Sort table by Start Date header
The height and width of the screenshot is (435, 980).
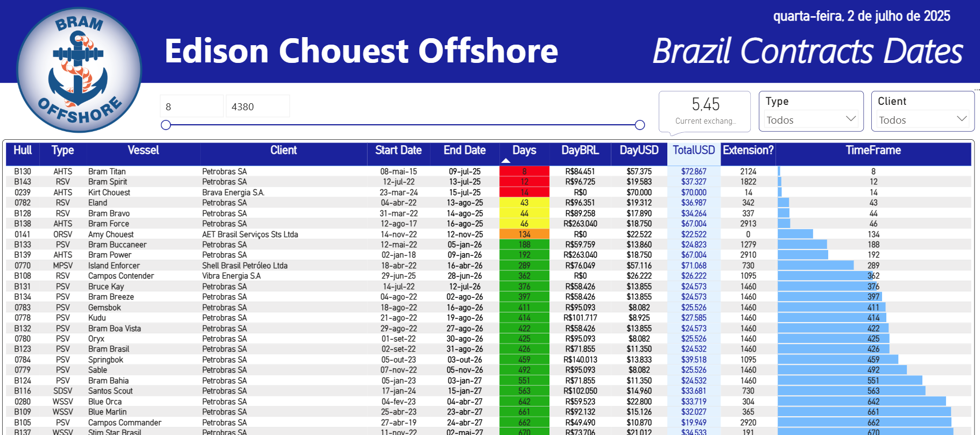(x=398, y=151)
